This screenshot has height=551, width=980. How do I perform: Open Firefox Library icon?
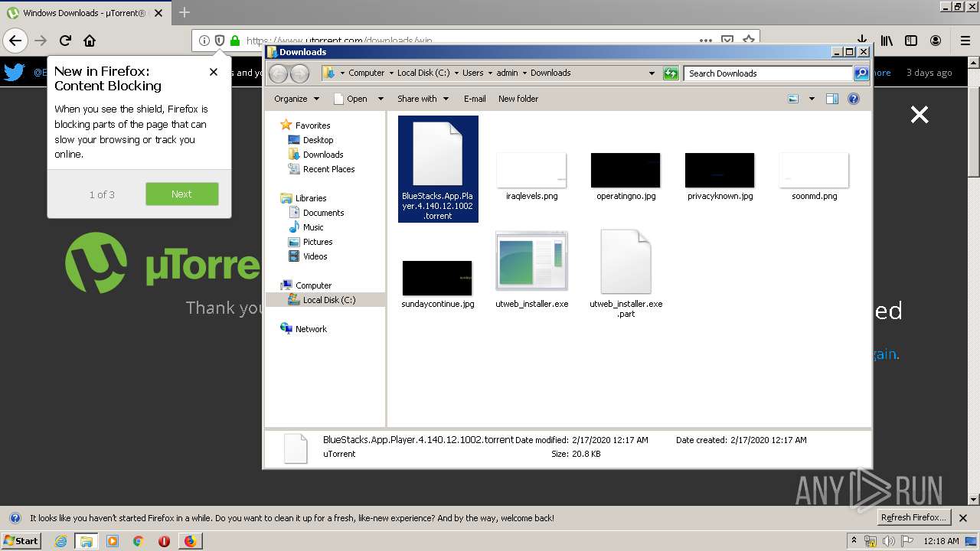coord(887,41)
